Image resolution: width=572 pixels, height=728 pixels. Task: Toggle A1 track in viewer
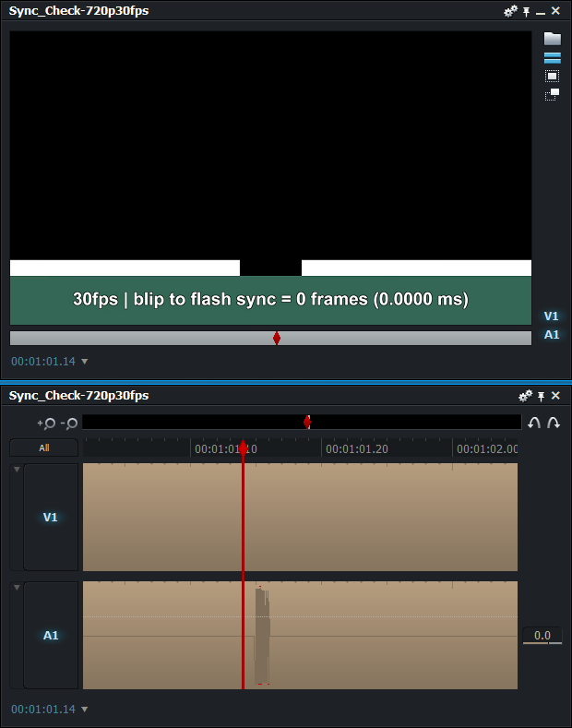551,335
